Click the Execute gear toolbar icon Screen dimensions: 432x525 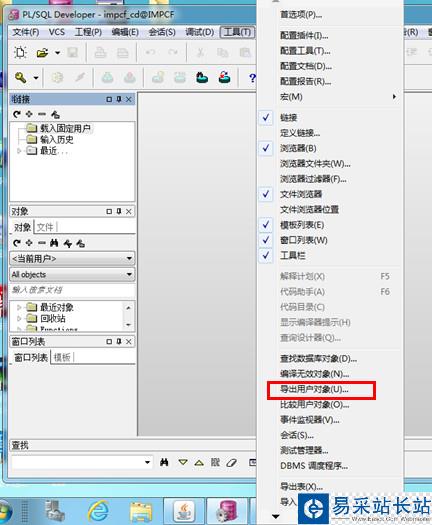pyautogui.click(x=57, y=78)
